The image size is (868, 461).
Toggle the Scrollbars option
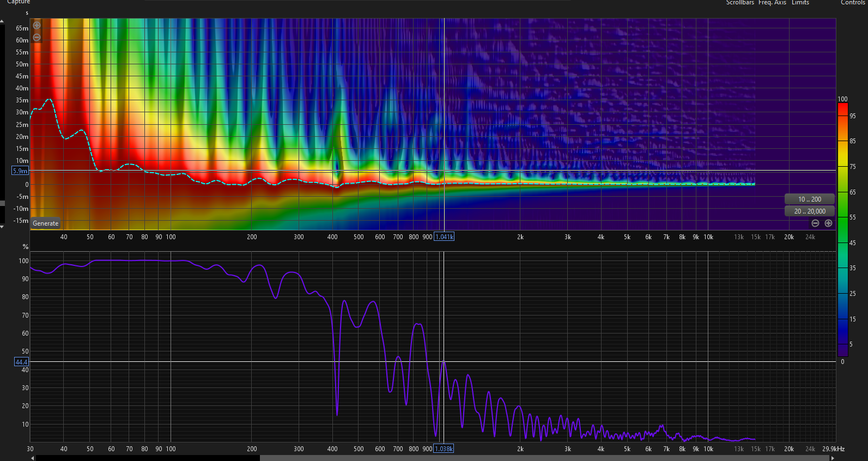pos(740,3)
